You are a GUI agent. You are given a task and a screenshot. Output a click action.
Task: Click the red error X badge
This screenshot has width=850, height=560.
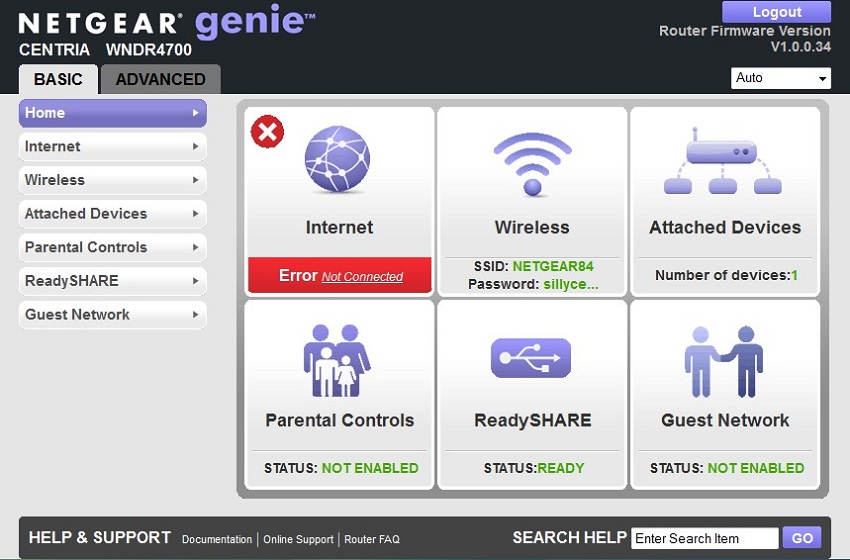point(267,132)
